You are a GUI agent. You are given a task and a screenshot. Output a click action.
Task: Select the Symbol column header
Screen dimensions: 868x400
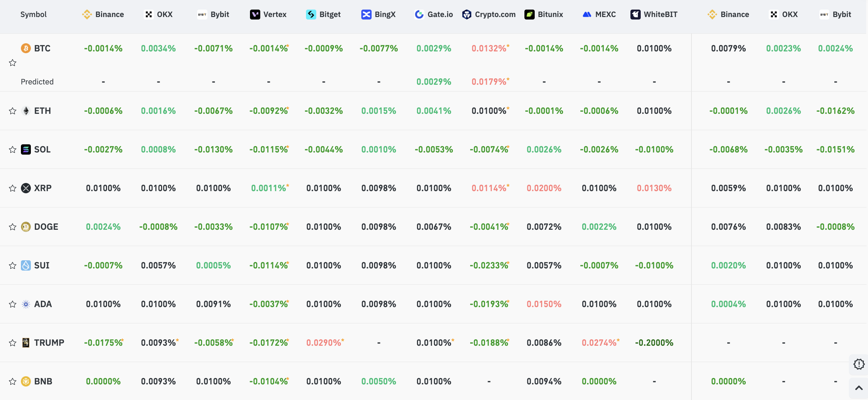33,15
